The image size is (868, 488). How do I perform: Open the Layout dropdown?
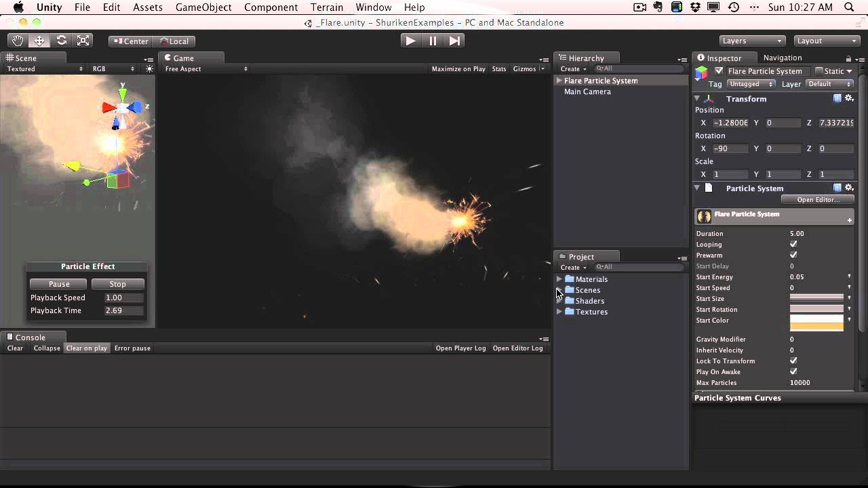pos(826,41)
